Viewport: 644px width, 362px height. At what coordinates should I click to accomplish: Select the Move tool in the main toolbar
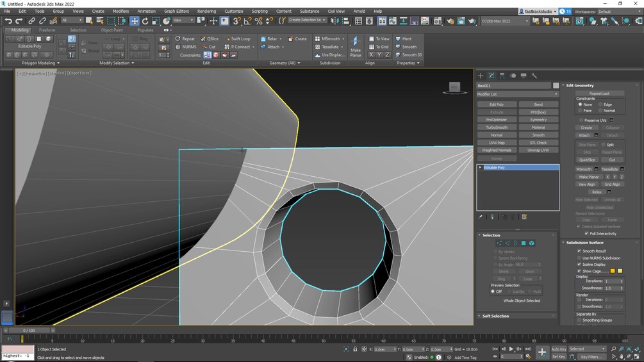tap(135, 21)
